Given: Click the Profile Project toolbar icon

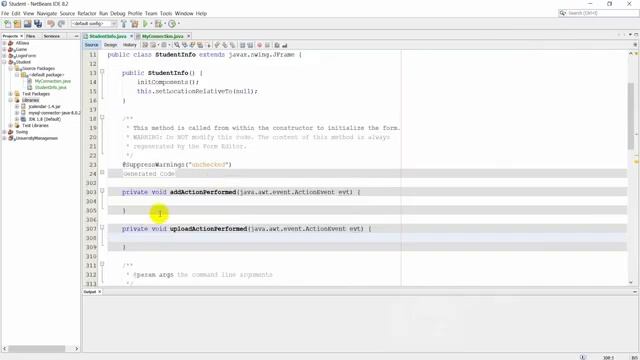Looking at the screenshot, I should tap(172, 24).
